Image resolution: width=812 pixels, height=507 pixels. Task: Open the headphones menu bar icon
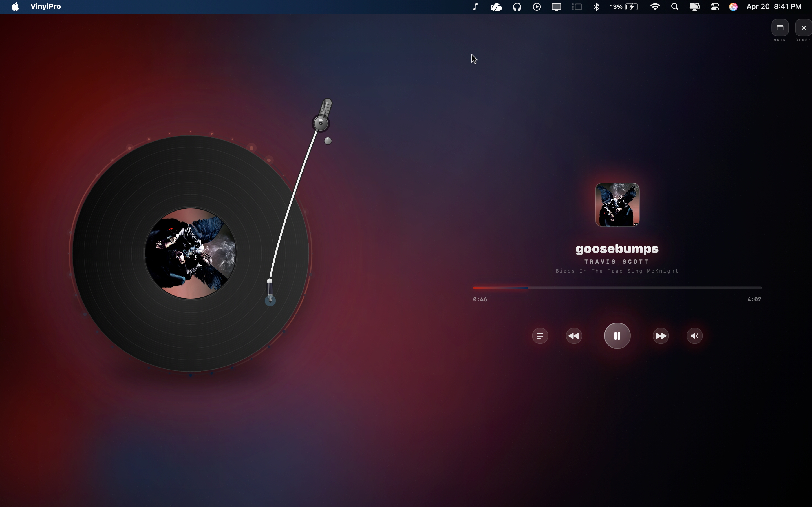pos(517,6)
